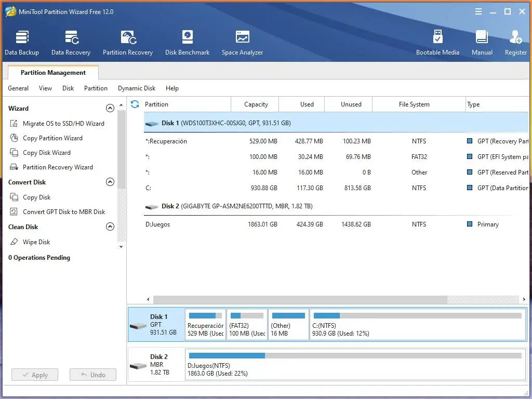Click Migrate OS to SSD/HD Wizard
The image size is (532, 399).
(x=63, y=124)
